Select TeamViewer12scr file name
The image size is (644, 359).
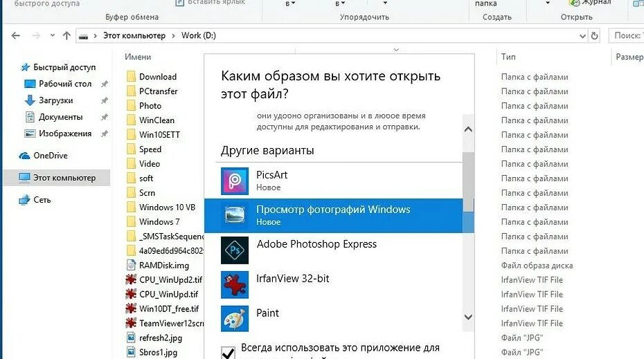click(171, 323)
